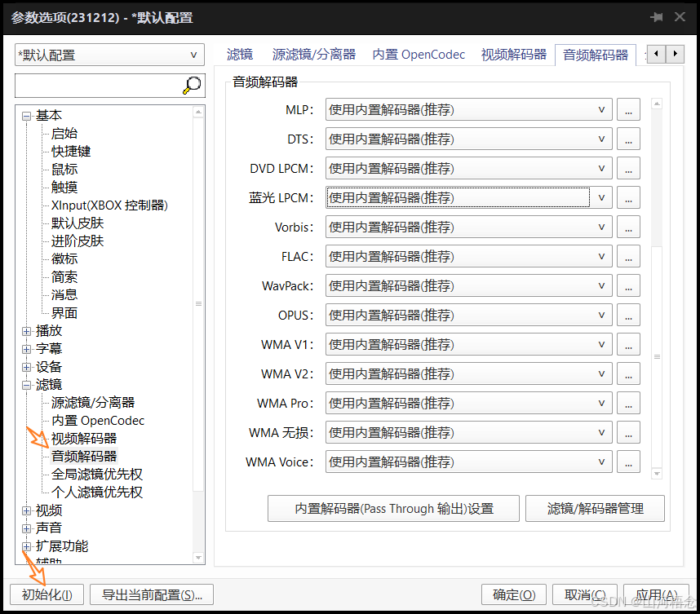Screen dimensions: 700x614
Task: Switch to the 滤镜 tab
Action: tap(240, 55)
